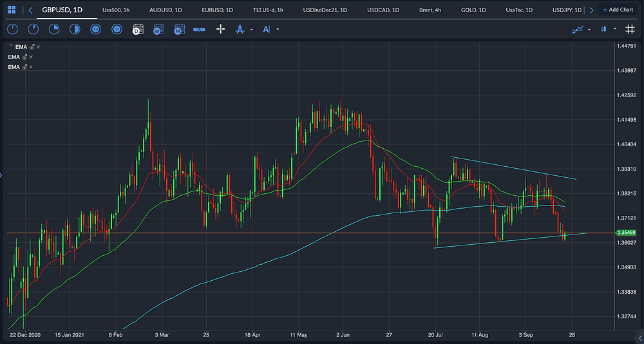Open settings gear of the middle EMA
This screenshot has width=644, height=344.
24,57
